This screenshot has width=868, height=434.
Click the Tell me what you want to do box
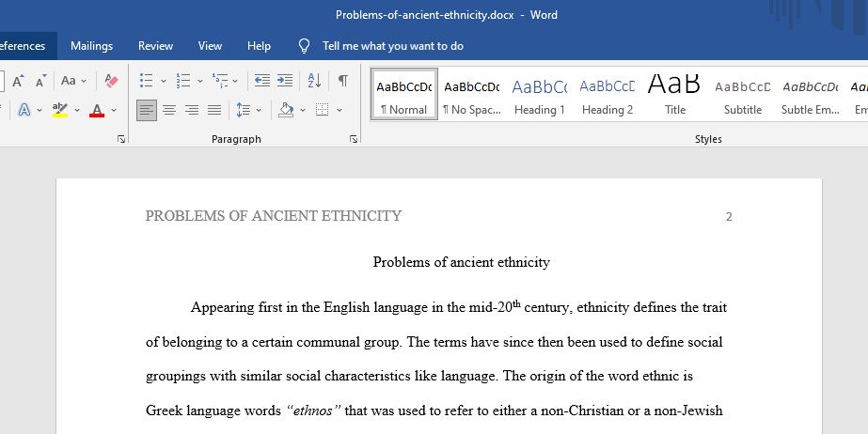[393, 46]
